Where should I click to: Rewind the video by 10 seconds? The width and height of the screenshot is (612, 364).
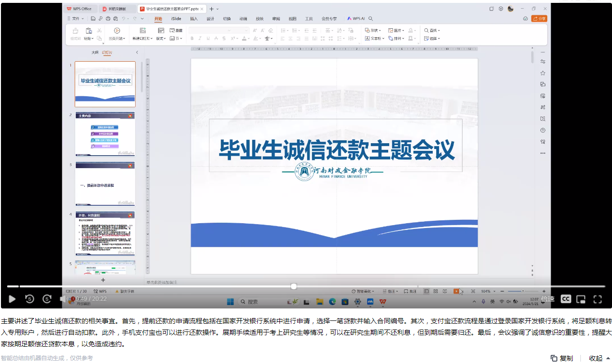click(x=29, y=299)
